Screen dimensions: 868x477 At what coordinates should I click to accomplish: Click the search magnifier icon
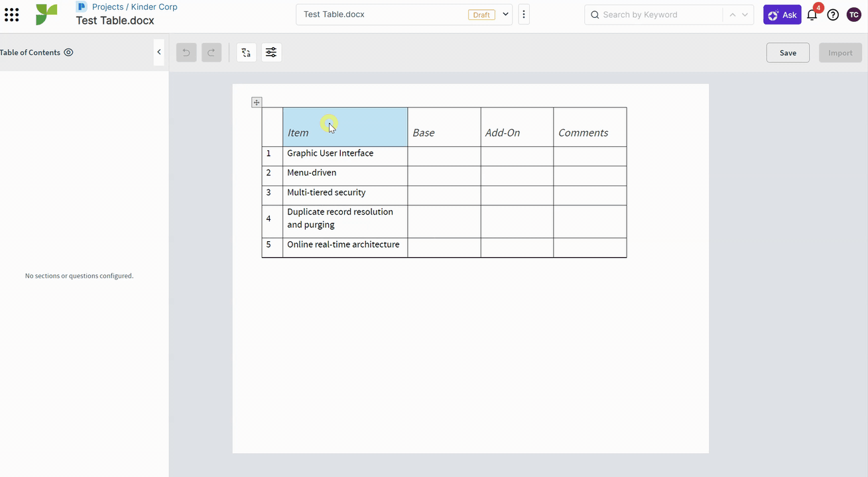[x=594, y=15]
